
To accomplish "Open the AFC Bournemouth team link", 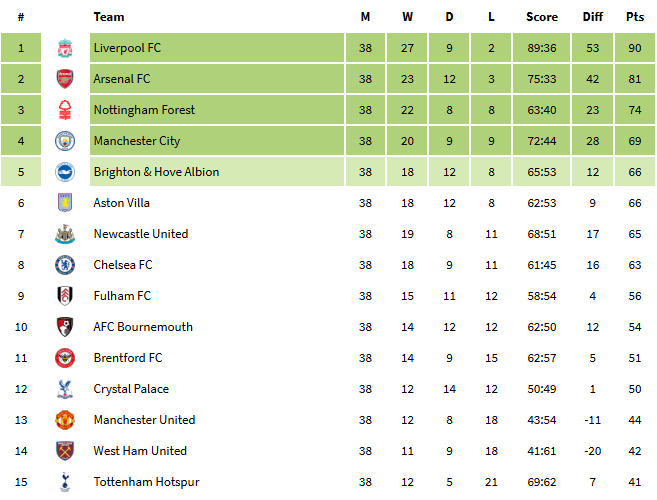I will coord(143,327).
